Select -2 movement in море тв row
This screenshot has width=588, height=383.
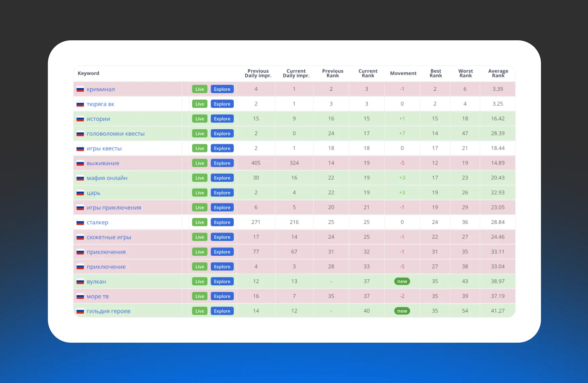pos(402,296)
